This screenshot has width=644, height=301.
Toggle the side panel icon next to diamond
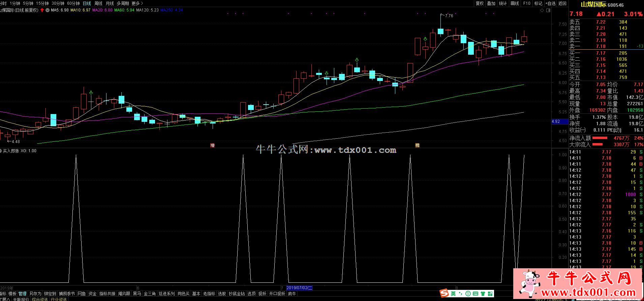548,10
